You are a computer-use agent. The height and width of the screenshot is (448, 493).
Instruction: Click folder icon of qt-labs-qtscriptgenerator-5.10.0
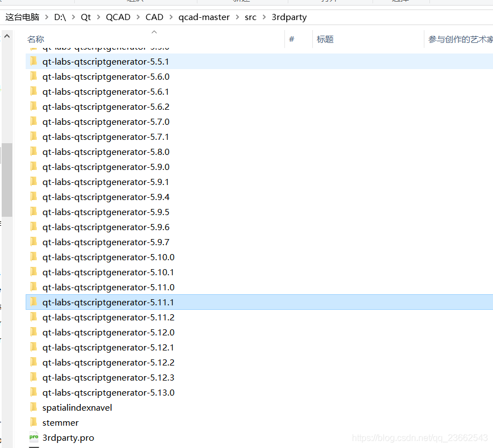pos(33,257)
